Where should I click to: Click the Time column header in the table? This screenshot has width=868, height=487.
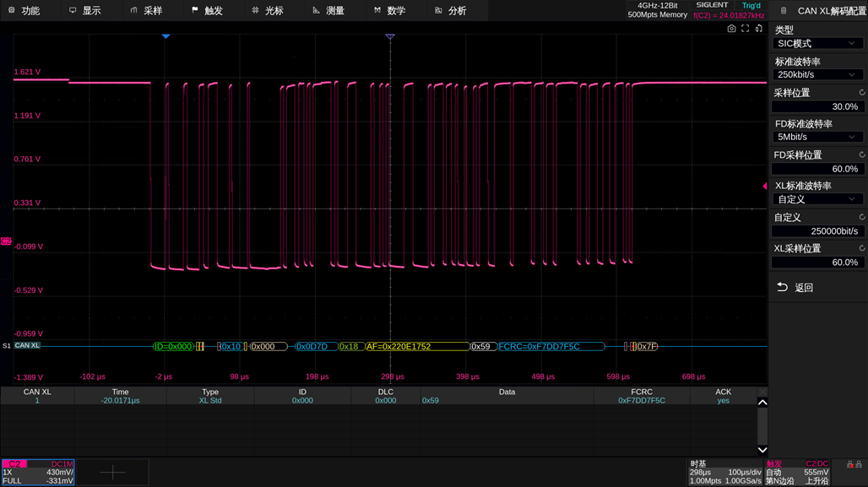120,392
